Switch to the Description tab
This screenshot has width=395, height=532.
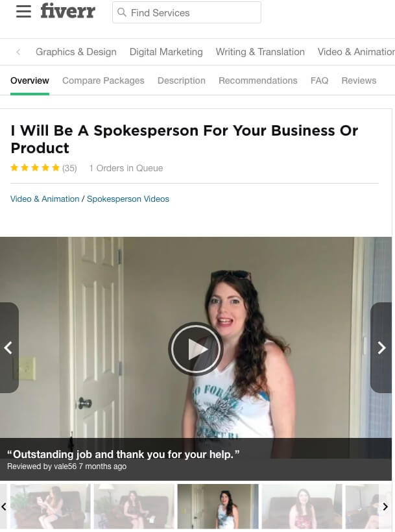182,80
